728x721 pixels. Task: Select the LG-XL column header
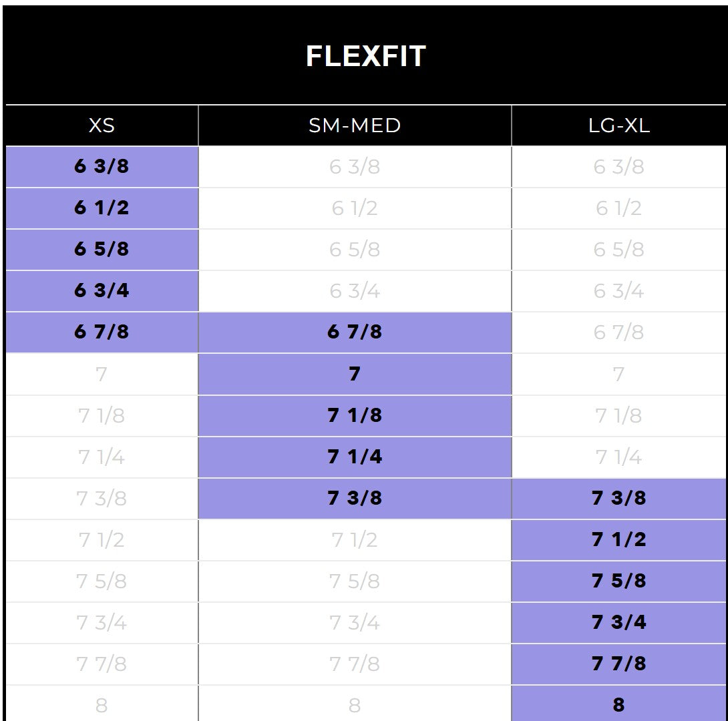[618, 126]
